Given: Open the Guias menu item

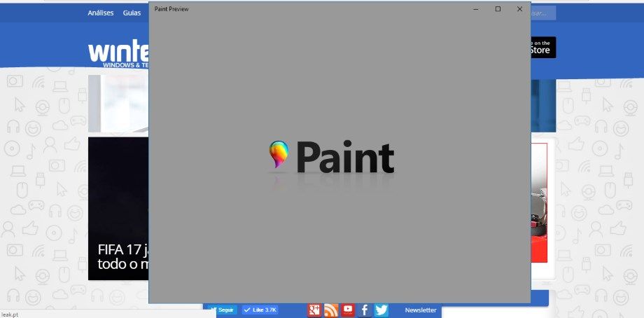Looking at the screenshot, I should click(132, 13).
